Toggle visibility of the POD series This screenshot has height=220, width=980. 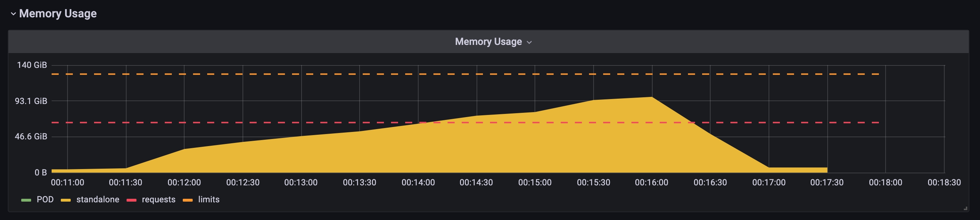pyautogui.click(x=45, y=199)
